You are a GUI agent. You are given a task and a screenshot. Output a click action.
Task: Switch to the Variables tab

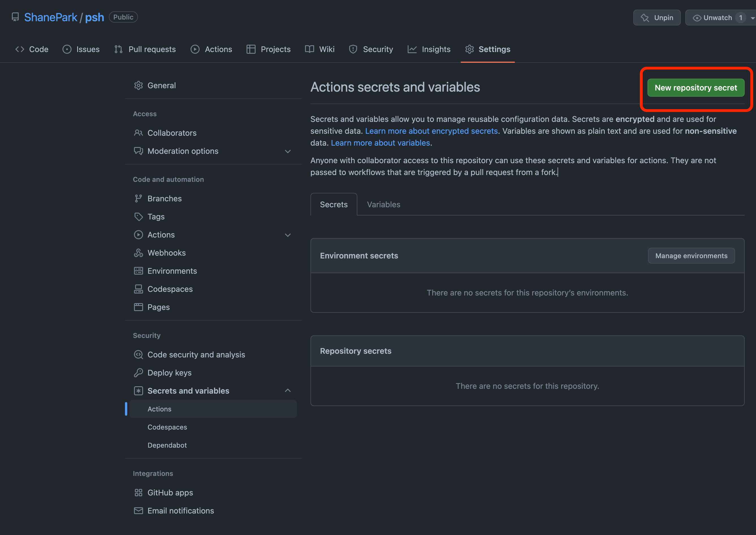point(383,204)
